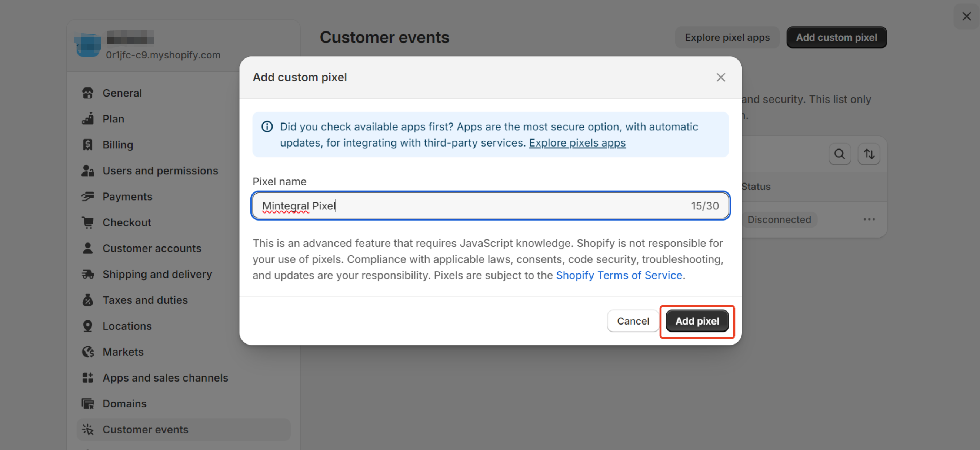Click the Add pixel button
Image resolution: width=980 pixels, height=450 pixels.
pos(697,321)
